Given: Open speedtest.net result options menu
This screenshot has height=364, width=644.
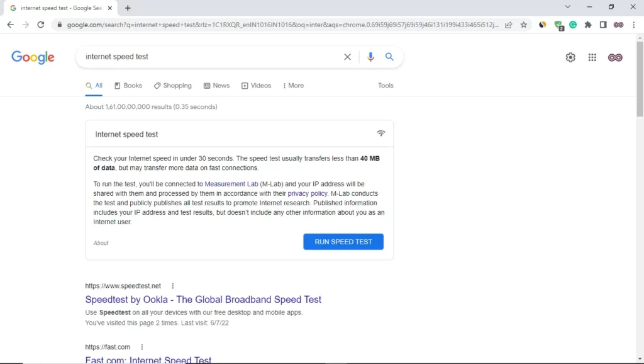Looking at the screenshot, I should [x=172, y=286].
